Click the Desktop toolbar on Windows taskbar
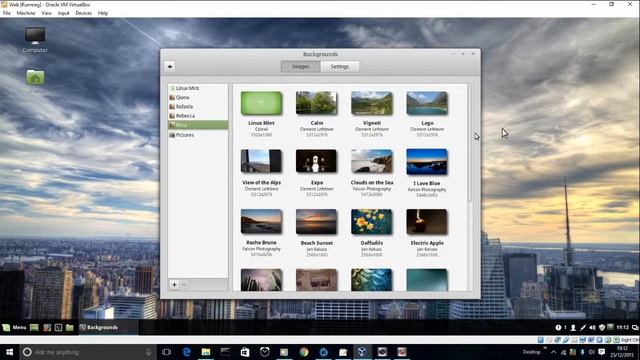640x360 pixels. pyautogui.click(x=531, y=352)
